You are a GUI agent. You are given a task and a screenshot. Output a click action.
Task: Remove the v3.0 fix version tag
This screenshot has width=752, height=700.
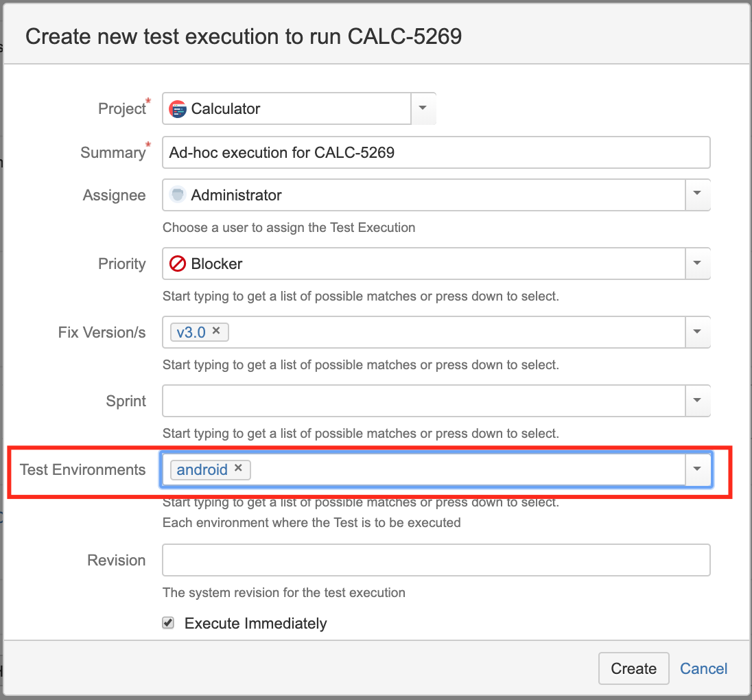pos(216,331)
